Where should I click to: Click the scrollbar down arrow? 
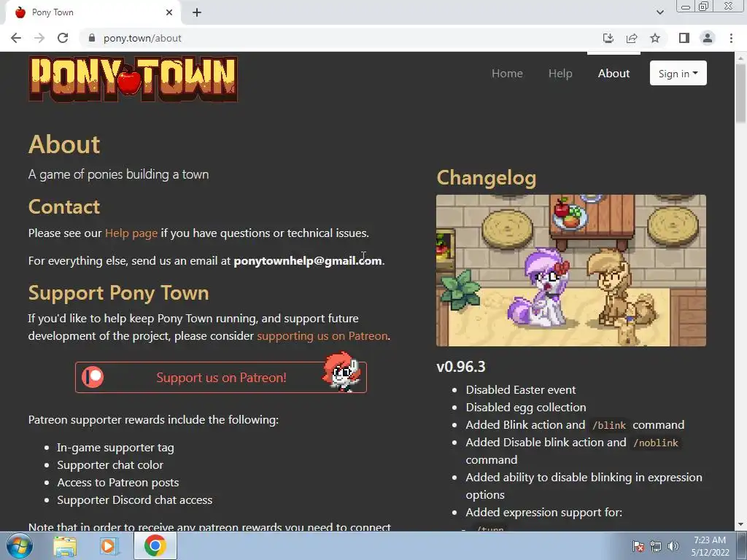[740, 524]
